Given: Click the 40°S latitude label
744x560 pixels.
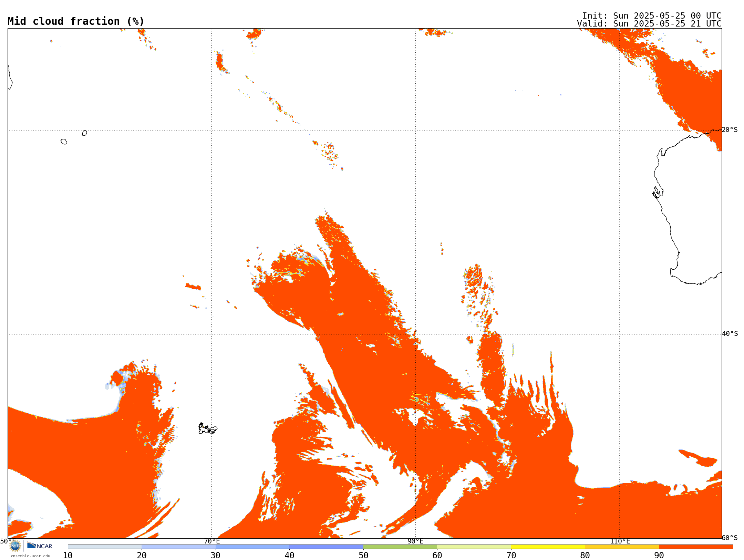Looking at the screenshot, I should coord(730,334).
